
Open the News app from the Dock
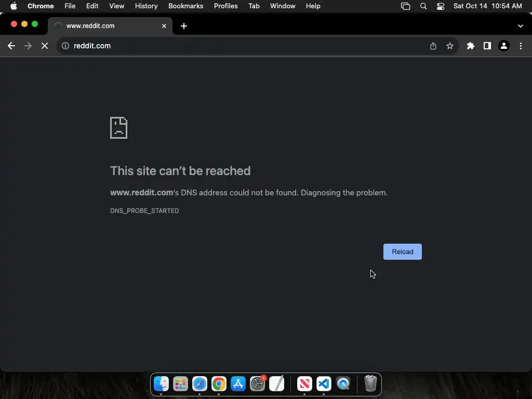pos(304,384)
